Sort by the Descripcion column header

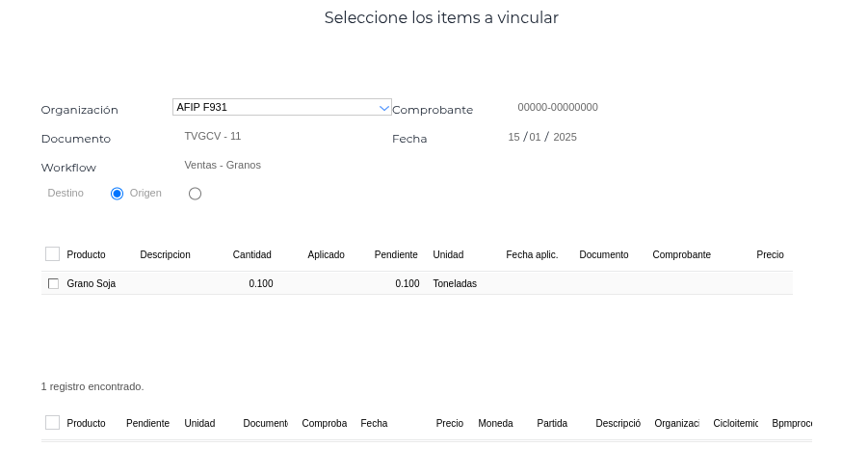point(165,255)
